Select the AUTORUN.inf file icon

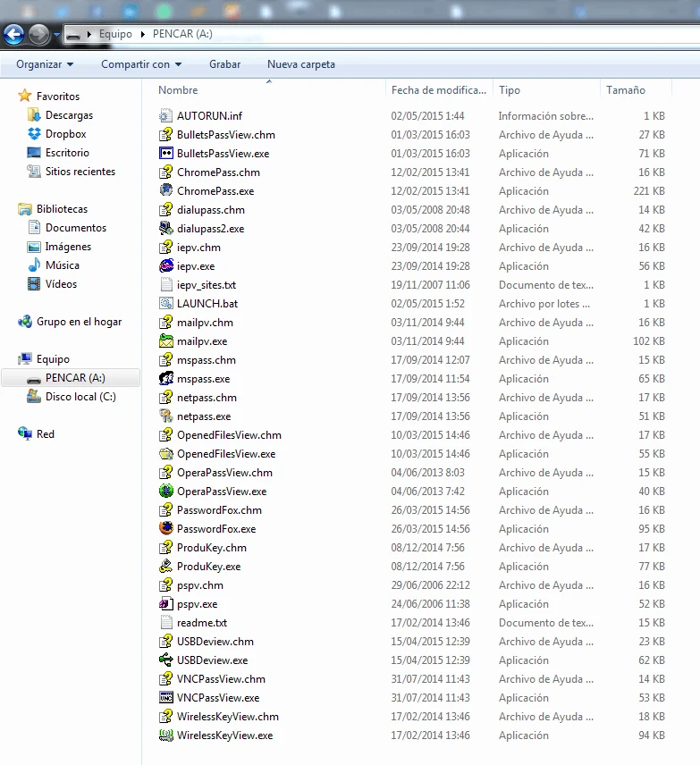click(166, 115)
